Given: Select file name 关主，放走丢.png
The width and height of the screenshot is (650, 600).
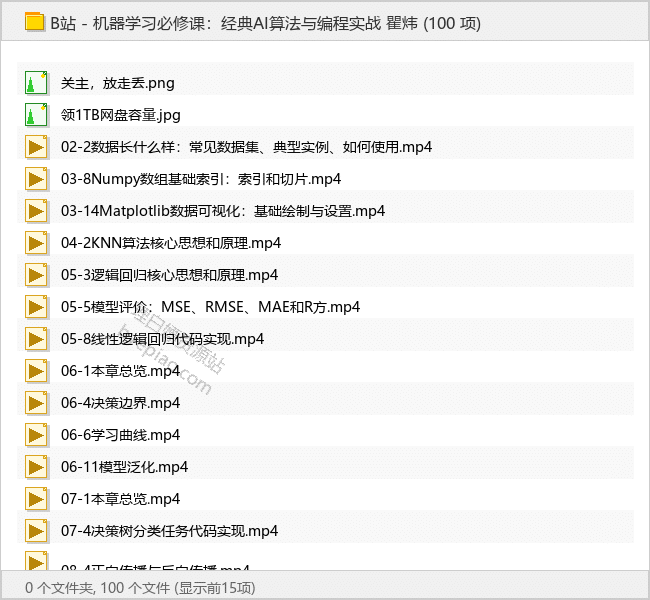Looking at the screenshot, I should [x=118, y=84].
